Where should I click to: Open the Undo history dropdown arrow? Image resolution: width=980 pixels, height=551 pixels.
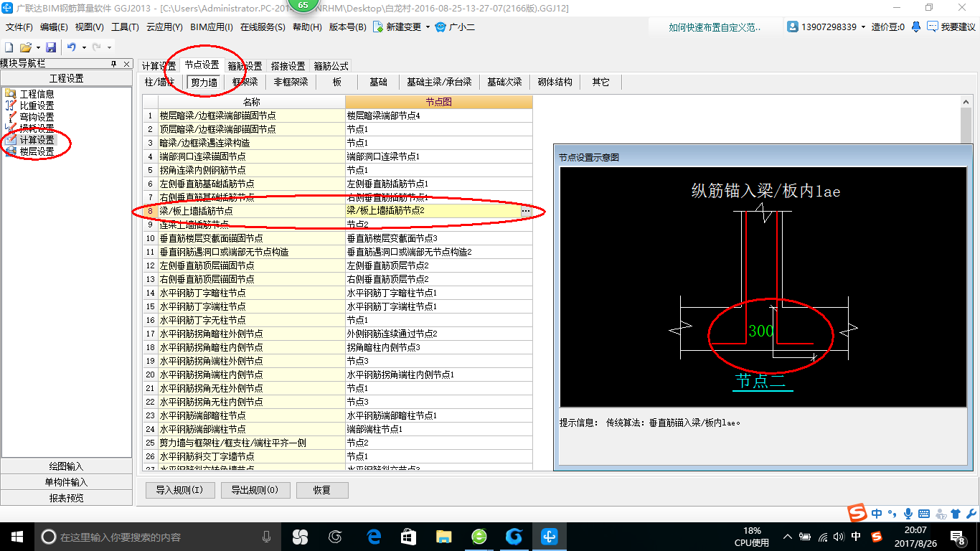point(83,47)
